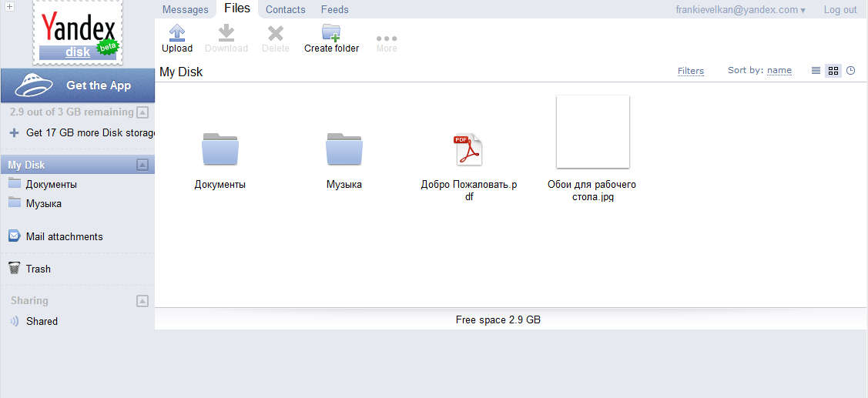The image size is (868, 398).
Task: Click the UFO icon on Get the App
Action: (34, 85)
